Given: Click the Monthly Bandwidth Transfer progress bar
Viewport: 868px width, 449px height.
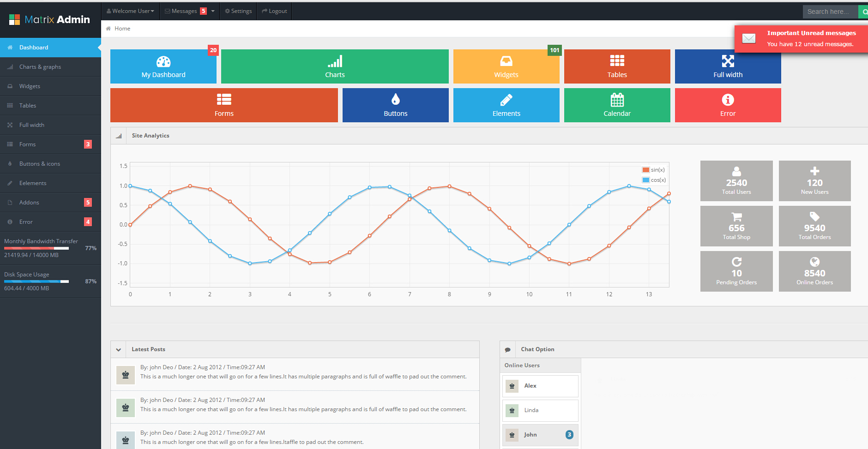Looking at the screenshot, I should point(36,248).
